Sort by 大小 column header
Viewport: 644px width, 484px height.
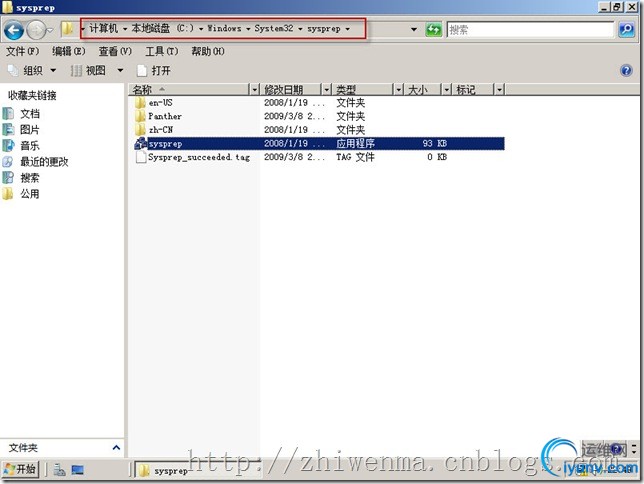(x=423, y=89)
